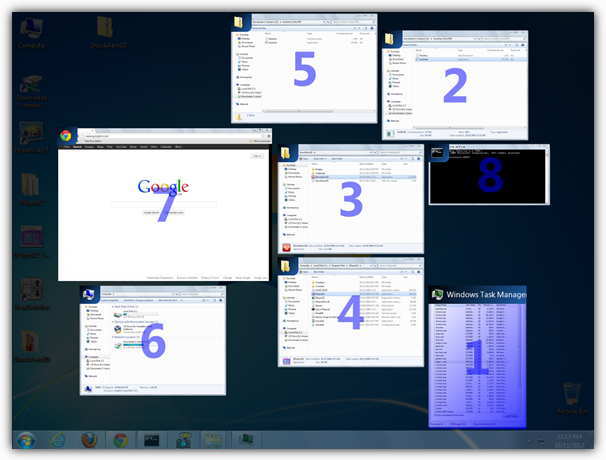Click the Chrome icon on window 7

click(x=66, y=135)
